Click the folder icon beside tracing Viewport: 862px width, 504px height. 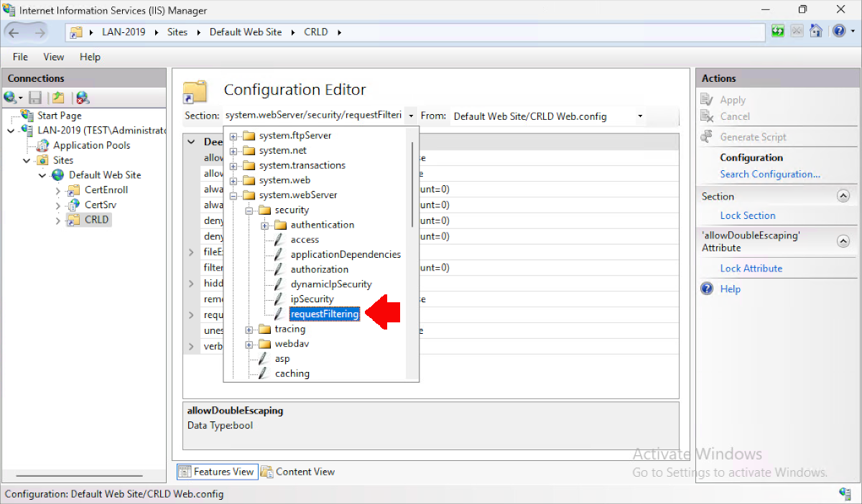coord(265,330)
